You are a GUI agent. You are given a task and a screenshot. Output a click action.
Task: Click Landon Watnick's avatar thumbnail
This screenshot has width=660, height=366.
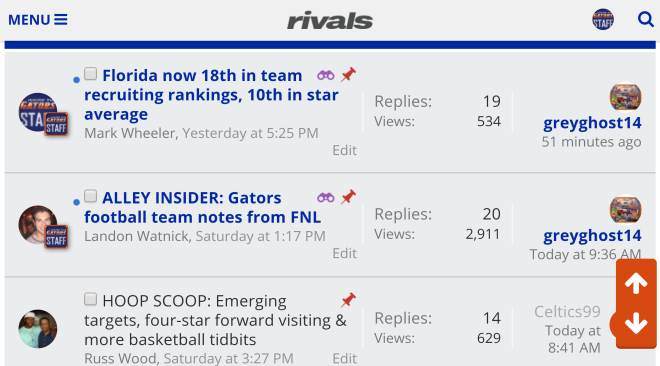(x=38, y=225)
